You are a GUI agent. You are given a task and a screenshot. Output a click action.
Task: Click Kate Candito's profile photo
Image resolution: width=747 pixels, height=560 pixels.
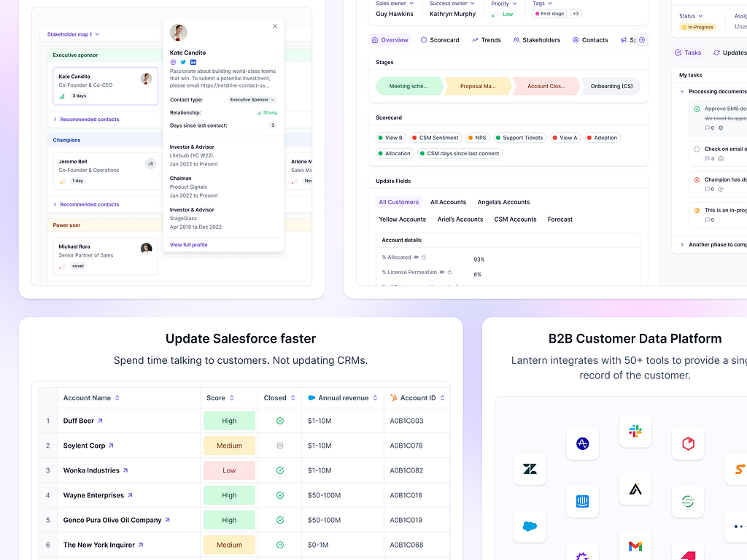click(179, 32)
